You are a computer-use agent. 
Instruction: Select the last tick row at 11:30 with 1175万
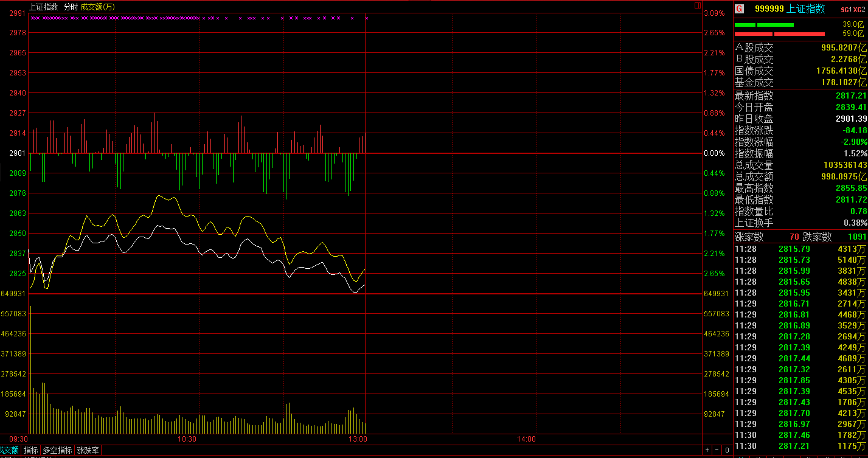point(800,446)
